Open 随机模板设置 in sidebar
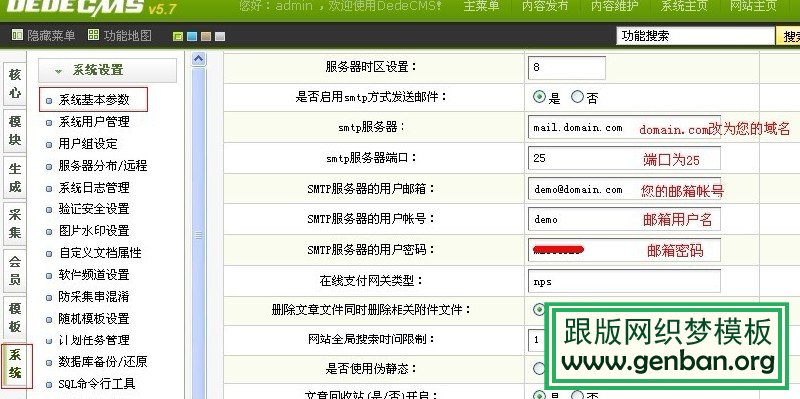The image size is (800, 399). coord(94,319)
